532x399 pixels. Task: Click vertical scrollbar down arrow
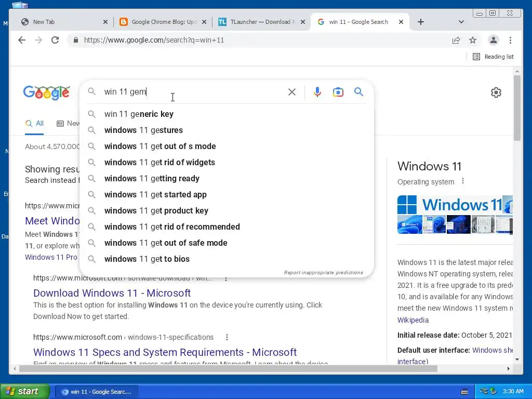[x=517, y=360]
